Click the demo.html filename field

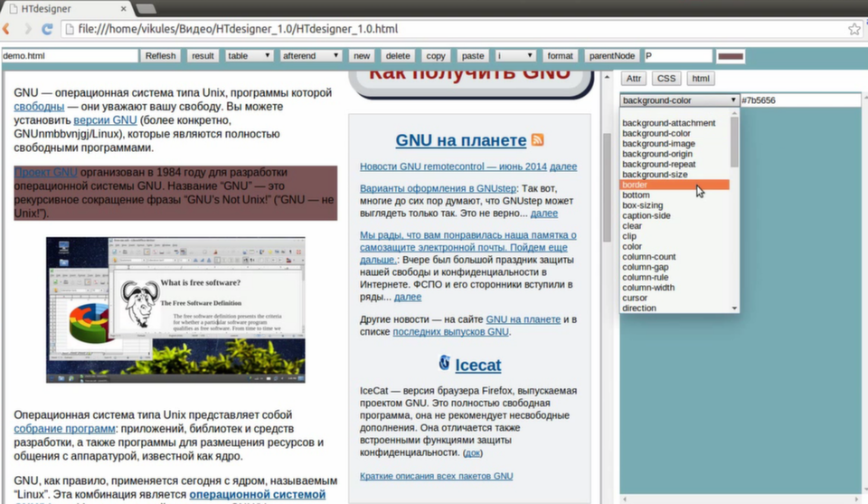tap(70, 56)
